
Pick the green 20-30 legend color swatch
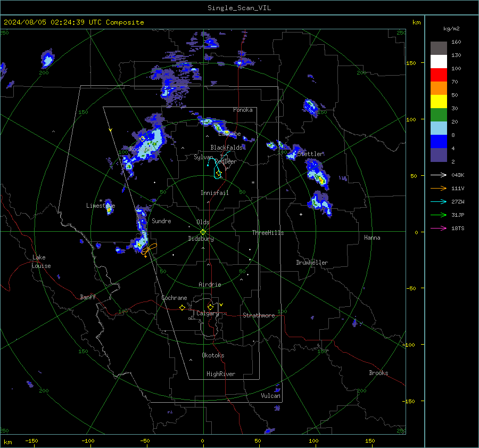(x=439, y=115)
